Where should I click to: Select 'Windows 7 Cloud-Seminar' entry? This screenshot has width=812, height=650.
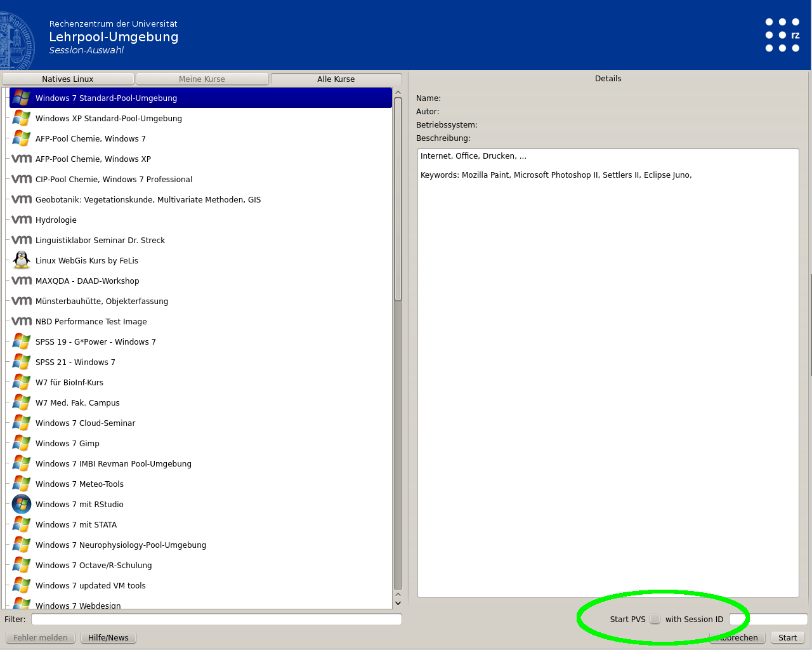tap(202, 423)
